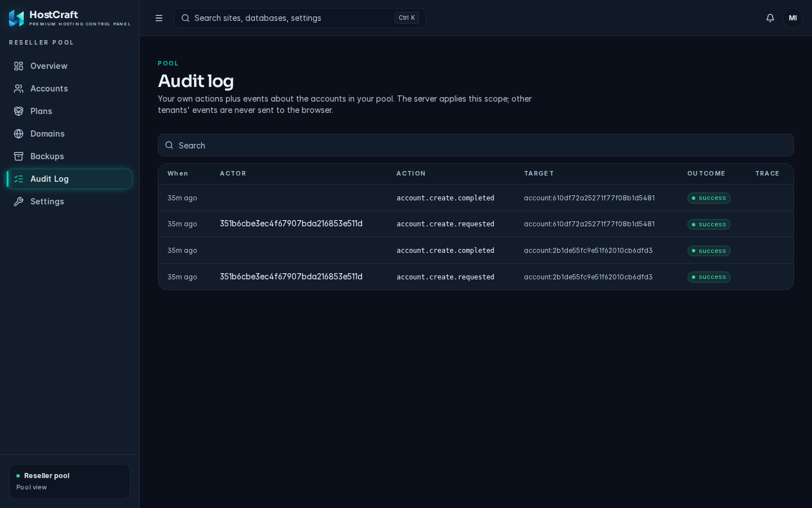
Task: Click the Action column header
Action: point(411,173)
